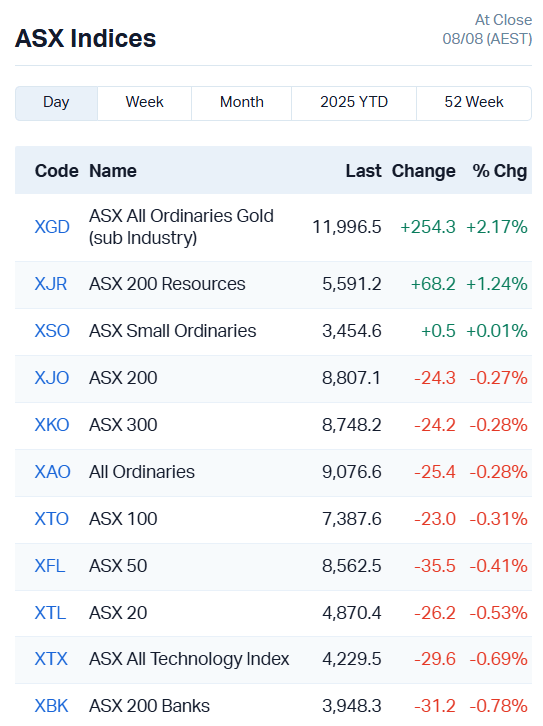Viewport: 543px width, 726px height.
Task: Click the 3,948.3 last value
Action: click(352, 706)
